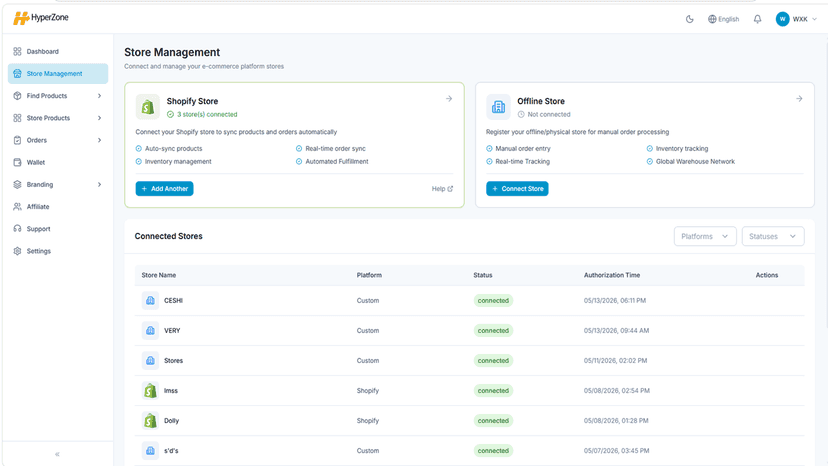The height and width of the screenshot is (466, 828).
Task: Click the Shopify Store bag logo
Action: [148, 107]
